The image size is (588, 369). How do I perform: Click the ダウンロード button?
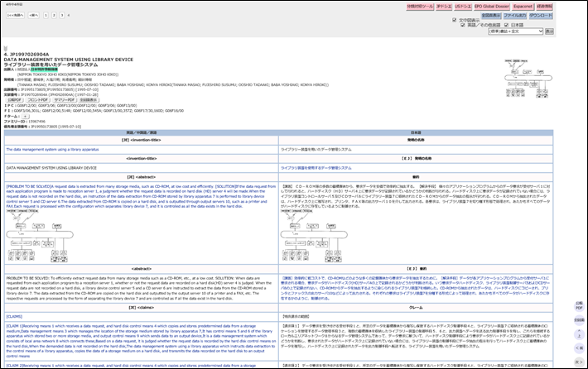(x=541, y=16)
